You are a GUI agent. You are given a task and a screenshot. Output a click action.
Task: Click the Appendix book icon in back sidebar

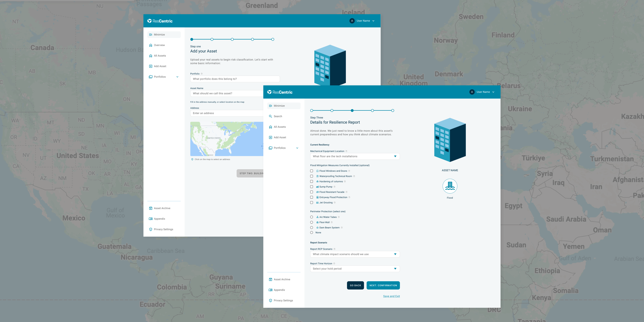click(150, 219)
